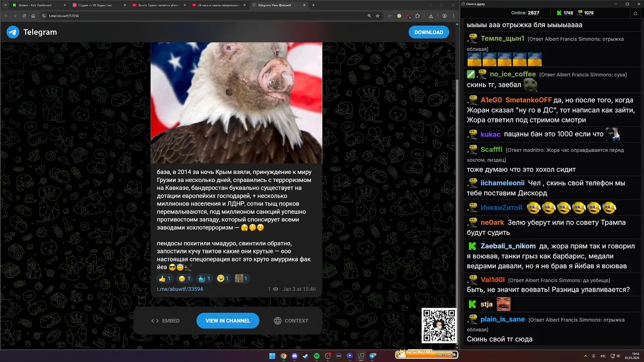Open Discord from the taskbar
Screen dimensions: 644x362
294,356
